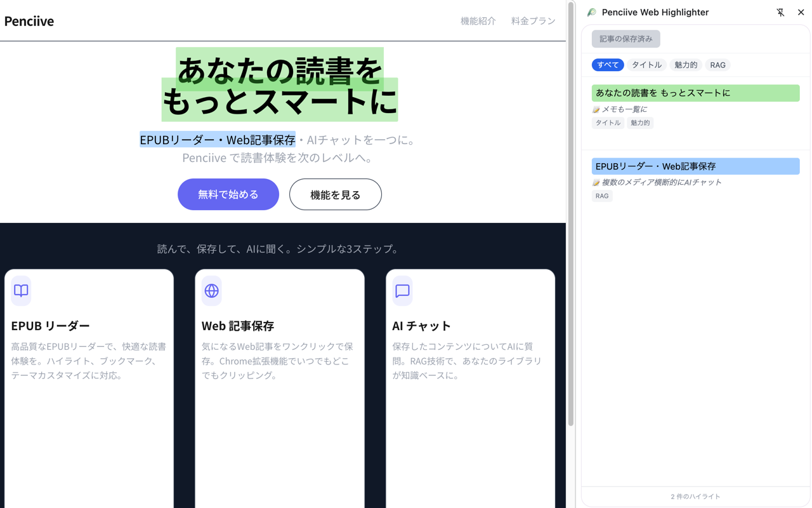812x508 pixels.
Task: Click the 記事の保存済み button
Action: coord(626,39)
